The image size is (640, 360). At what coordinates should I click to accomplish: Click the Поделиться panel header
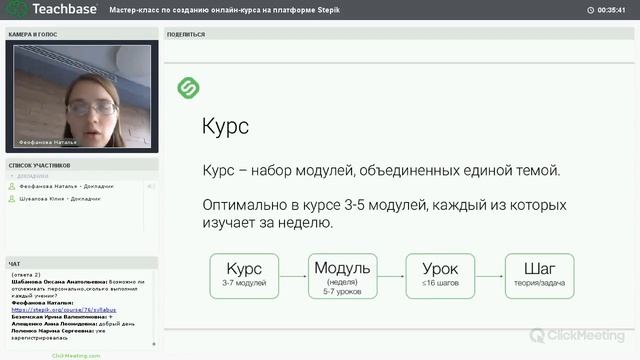click(399, 34)
